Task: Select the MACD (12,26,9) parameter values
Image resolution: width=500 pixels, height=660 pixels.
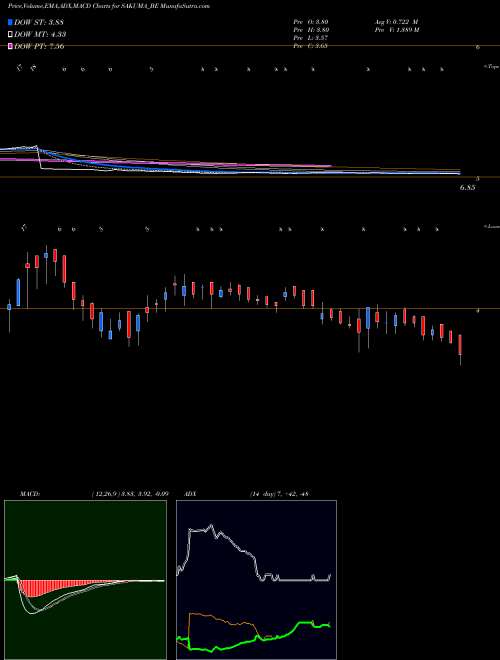Action: tap(130, 493)
